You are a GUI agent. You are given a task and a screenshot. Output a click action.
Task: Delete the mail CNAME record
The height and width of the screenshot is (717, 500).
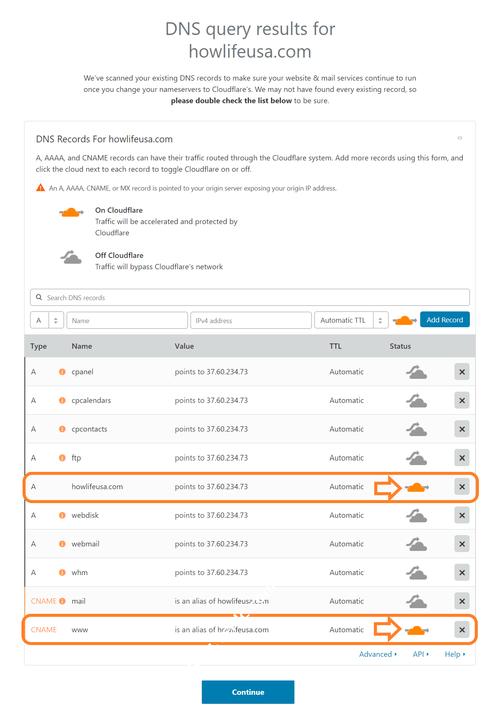pos(462,601)
